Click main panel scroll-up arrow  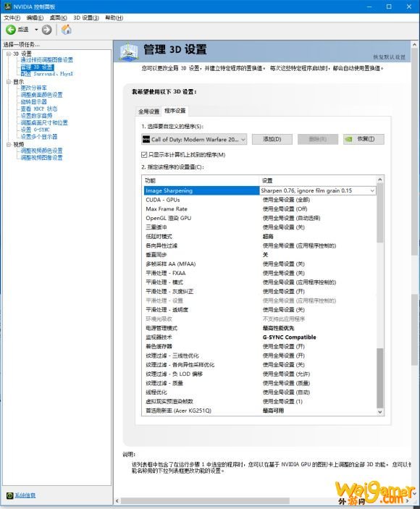(414, 44)
